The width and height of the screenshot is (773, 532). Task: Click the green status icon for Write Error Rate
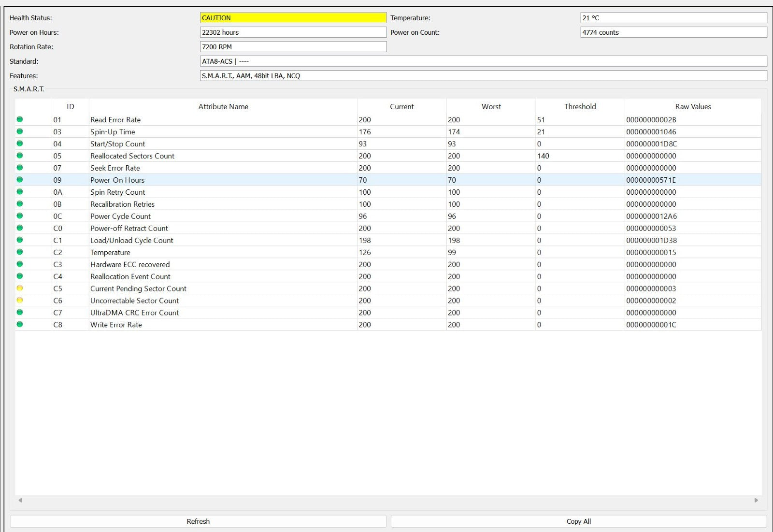coord(20,325)
